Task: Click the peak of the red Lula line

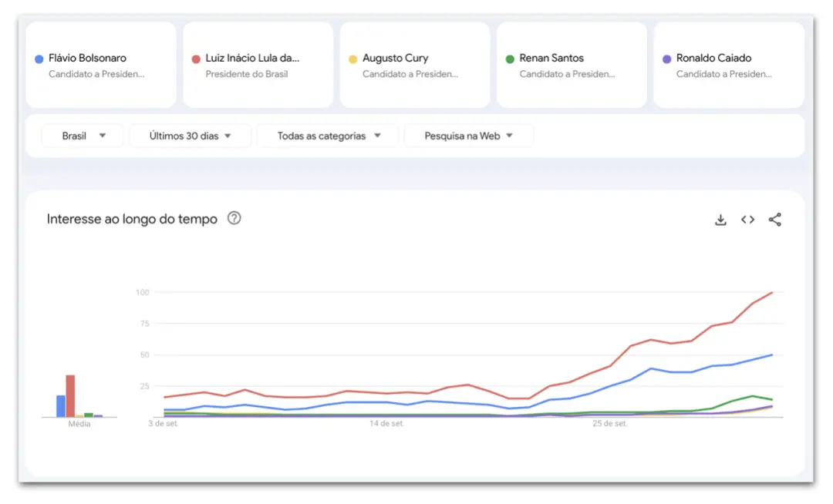Action: click(x=771, y=293)
